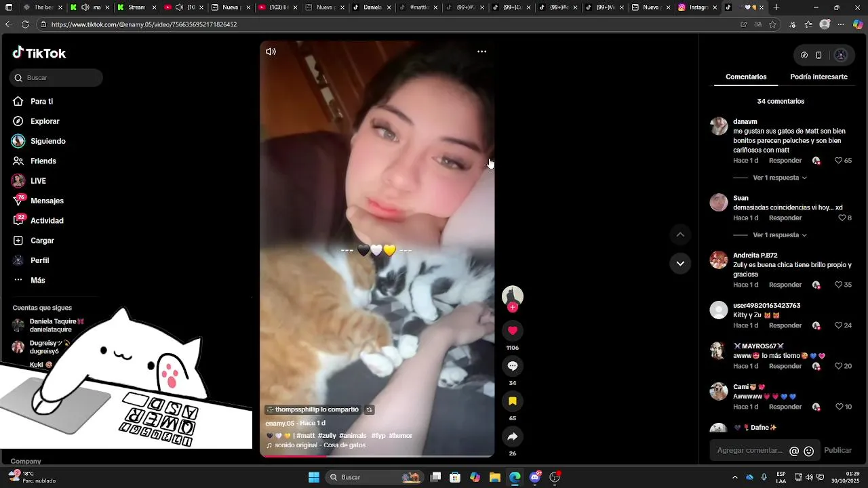Go to the next video with down chevron
This screenshot has height=488, width=868.
(x=680, y=263)
